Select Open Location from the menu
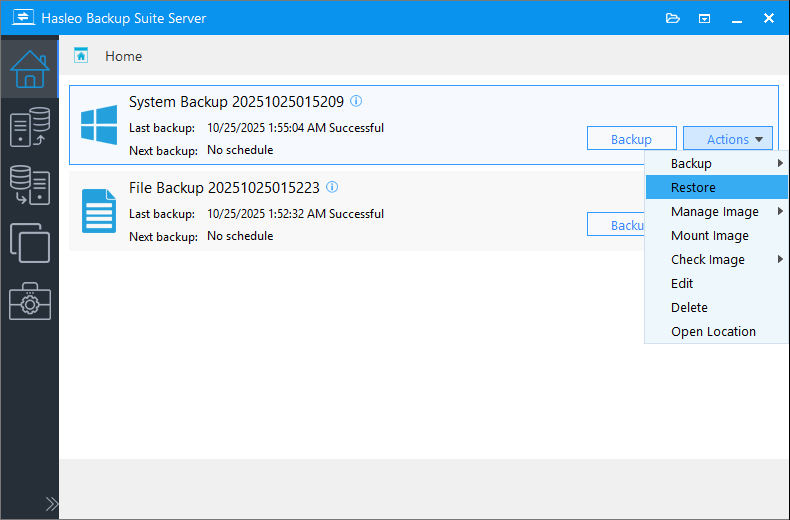This screenshot has height=520, width=790. [x=716, y=332]
